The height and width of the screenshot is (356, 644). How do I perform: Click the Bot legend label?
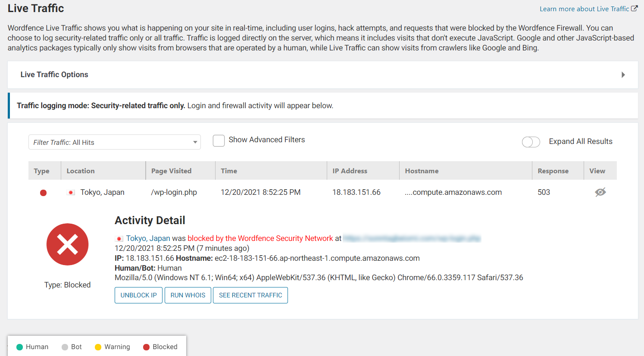[x=76, y=347]
